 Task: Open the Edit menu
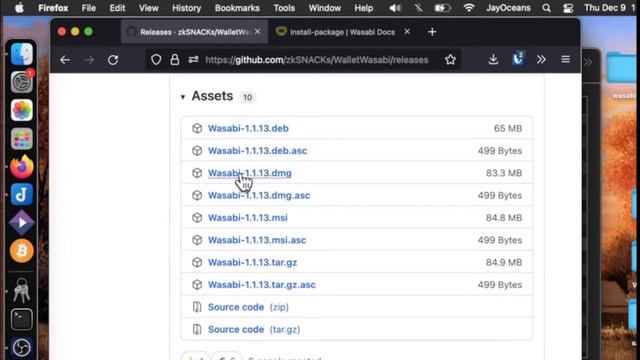117,8
